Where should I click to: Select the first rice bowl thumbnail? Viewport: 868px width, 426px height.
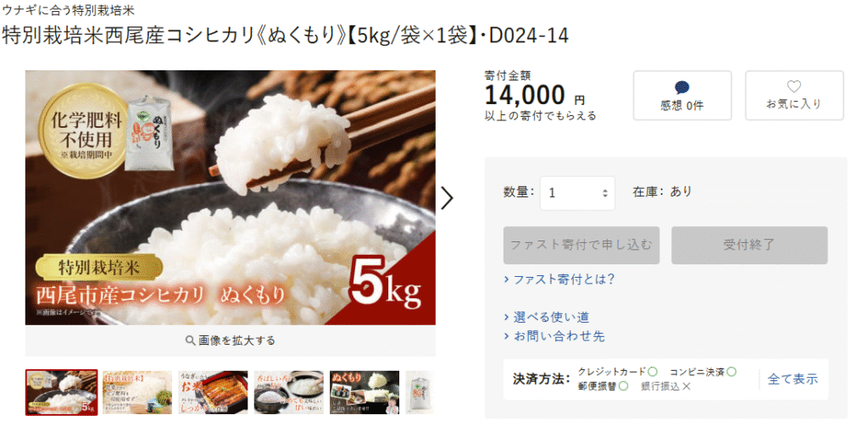(x=61, y=392)
